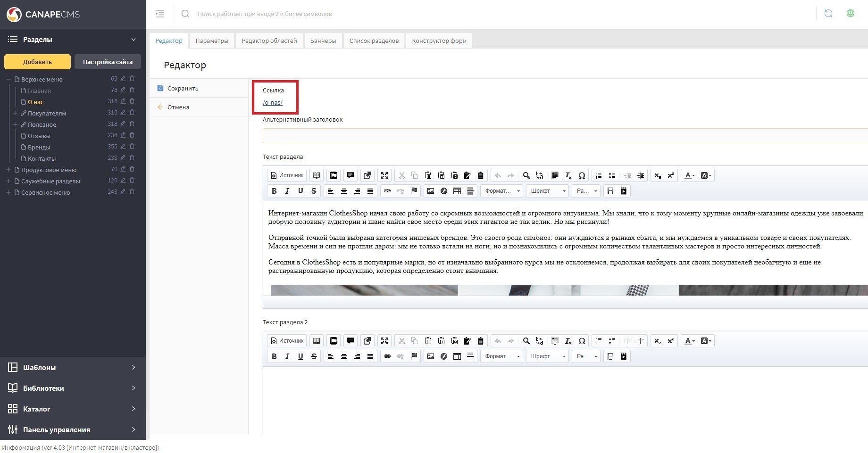Screen dimensions: 868x453
Task: Click the green globe icon in the header
Action: [851, 14]
